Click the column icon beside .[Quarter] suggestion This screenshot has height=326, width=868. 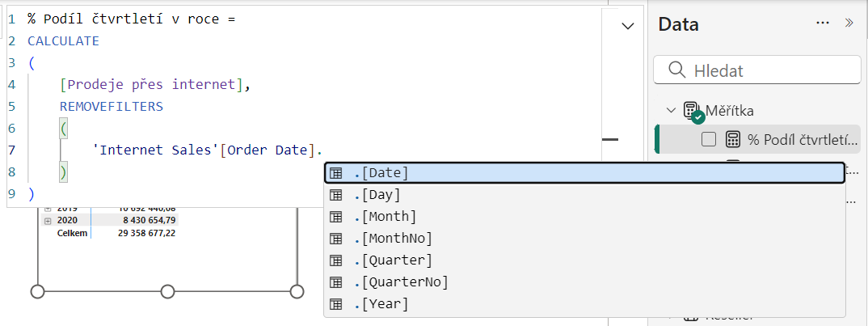tap(336, 260)
